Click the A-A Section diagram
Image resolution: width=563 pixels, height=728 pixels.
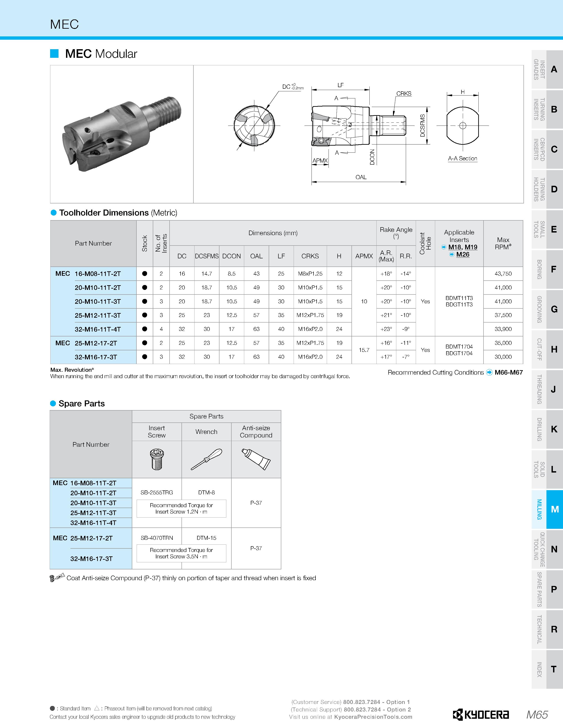pyautogui.click(x=463, y=126)
